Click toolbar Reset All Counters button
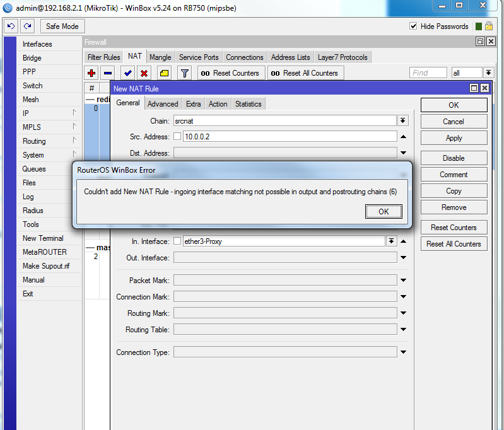 (x=306, y=73)
